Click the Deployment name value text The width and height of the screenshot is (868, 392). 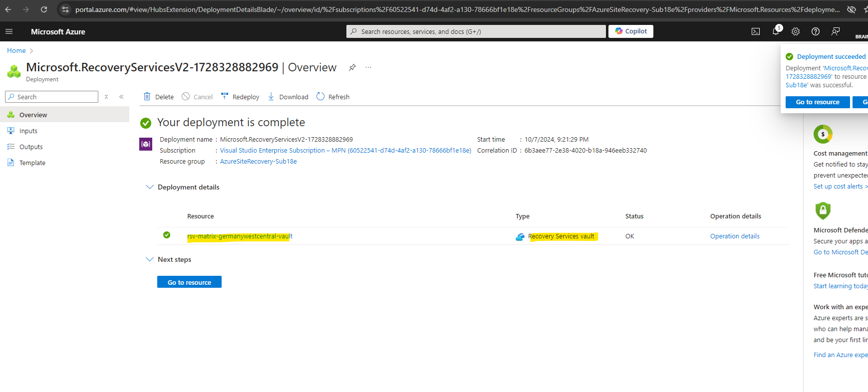coord(287,140)
